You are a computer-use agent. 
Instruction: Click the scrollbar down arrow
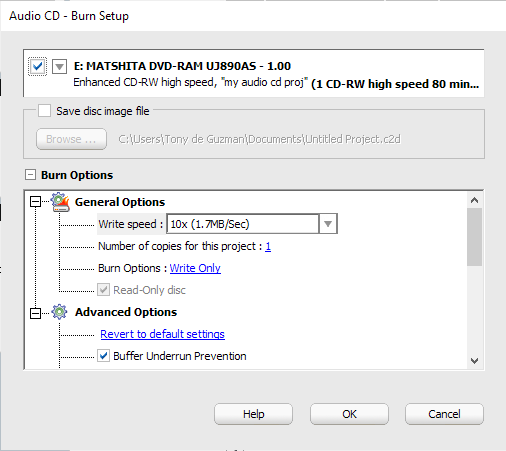coord(474,361)
